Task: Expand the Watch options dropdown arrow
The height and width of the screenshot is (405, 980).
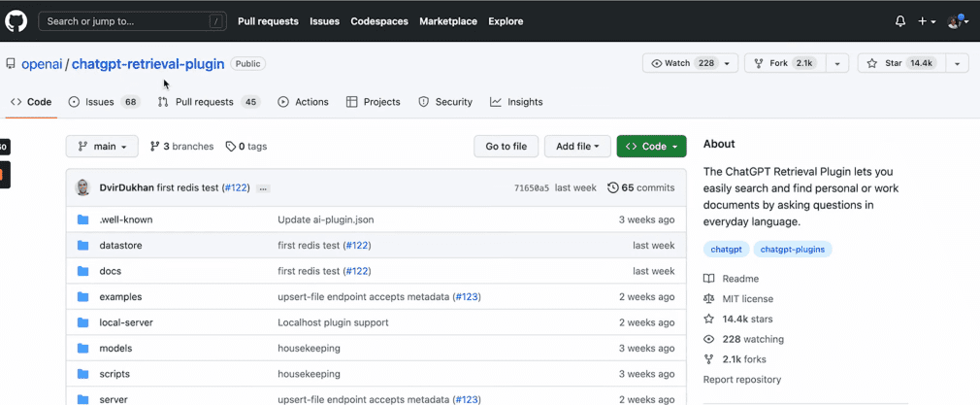Action: click(728, 63)
